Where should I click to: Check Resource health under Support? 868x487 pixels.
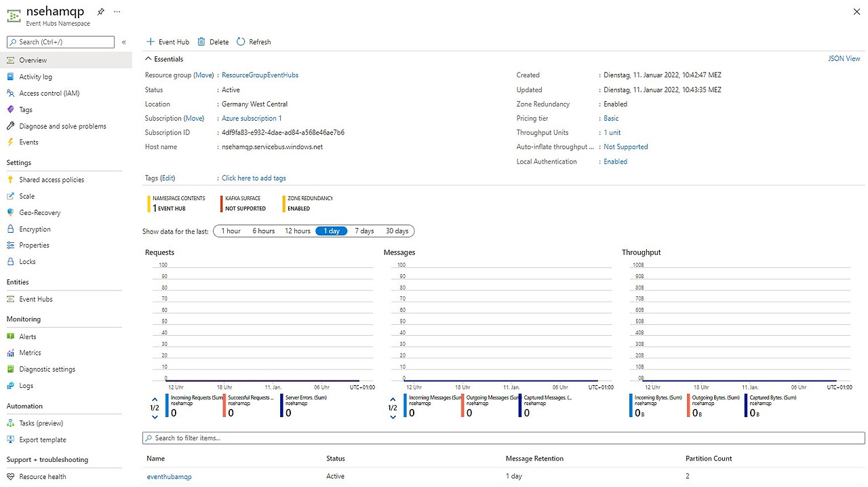tap(47, 476)
